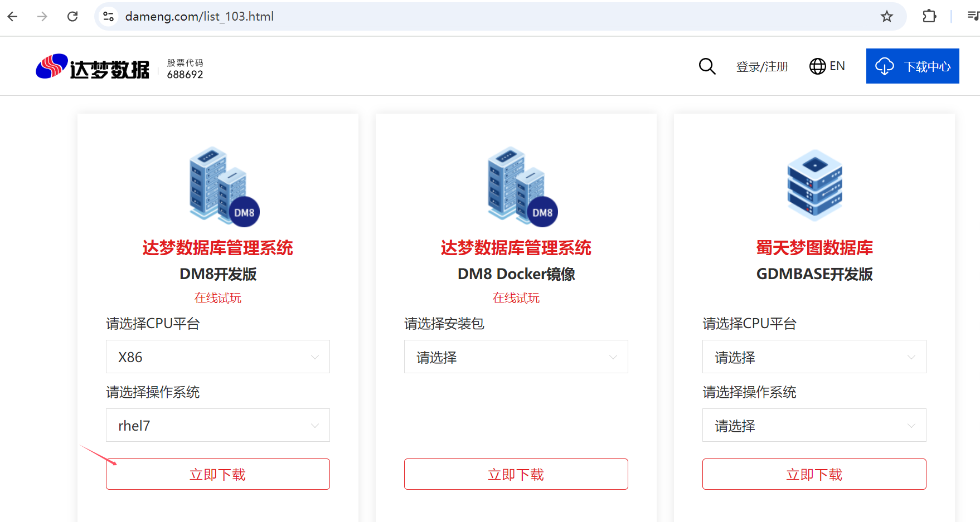Click the DM8开发版 server illustration

point(224,187)
